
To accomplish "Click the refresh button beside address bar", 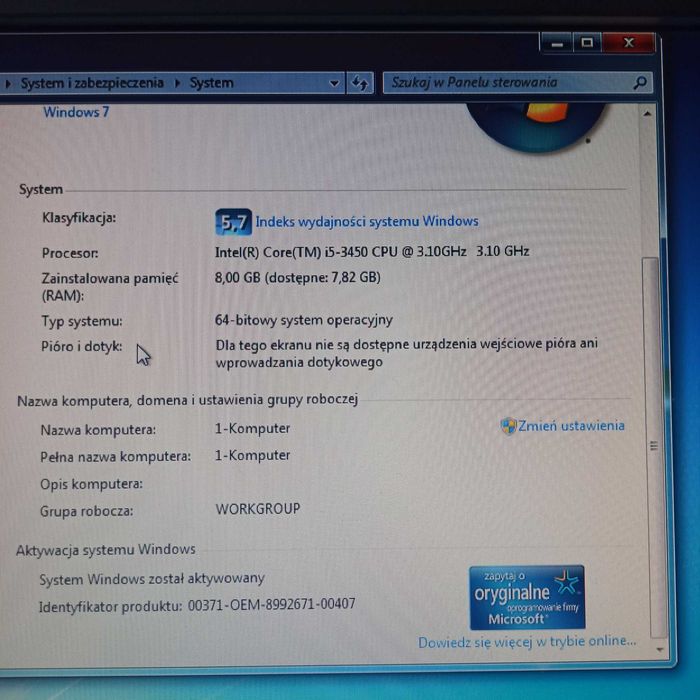I will pyautogui.click(x=360, y=83).
